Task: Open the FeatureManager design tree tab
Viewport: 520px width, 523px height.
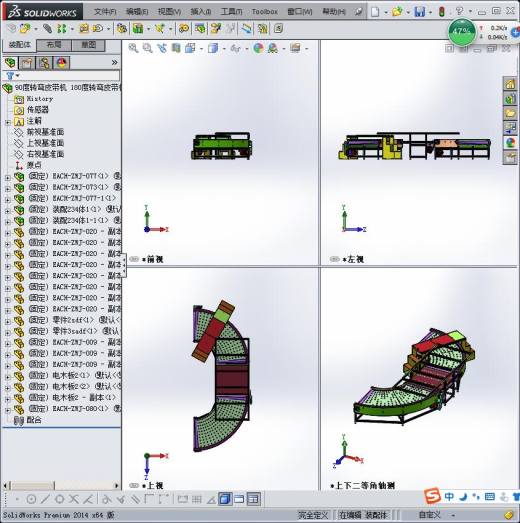Action: [x=10, y=63]
